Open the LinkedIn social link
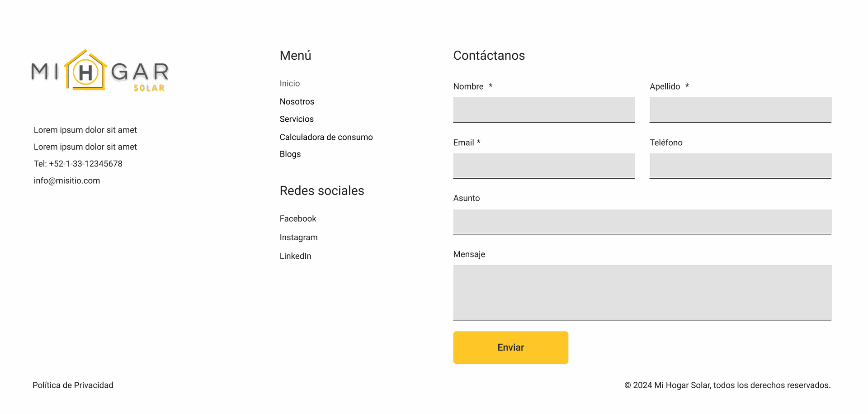The image size is (868, 414). point(296,256)
